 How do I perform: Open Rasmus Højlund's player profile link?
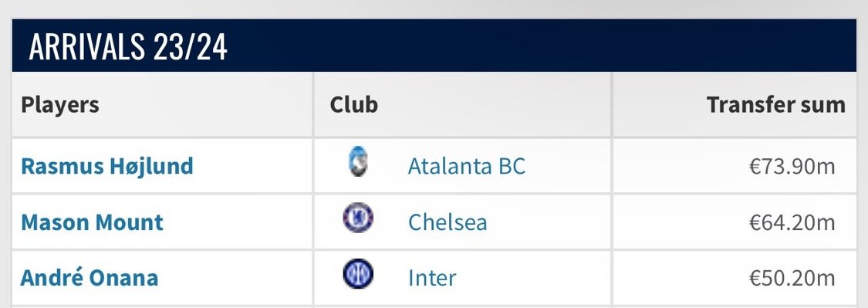coord(106,166)
